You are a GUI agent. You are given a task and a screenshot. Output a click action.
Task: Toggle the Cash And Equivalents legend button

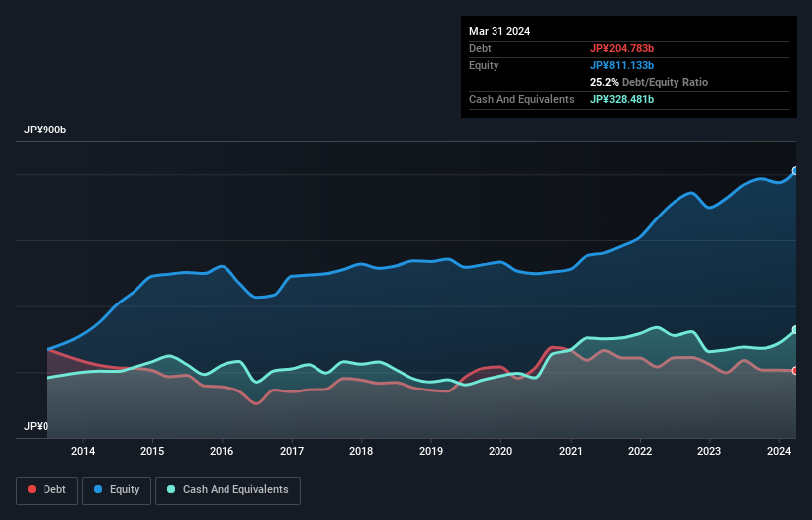tap(227, 490)
